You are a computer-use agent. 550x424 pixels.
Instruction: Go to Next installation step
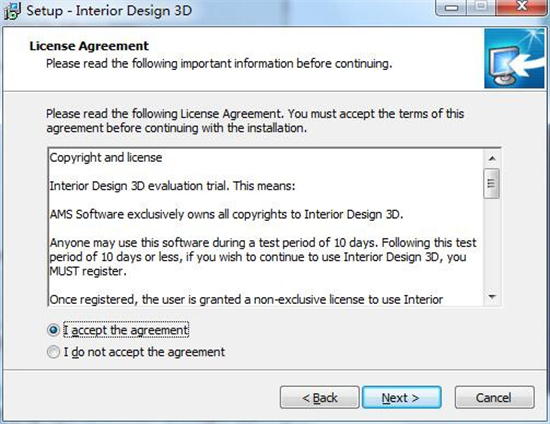tap(401, 397)
